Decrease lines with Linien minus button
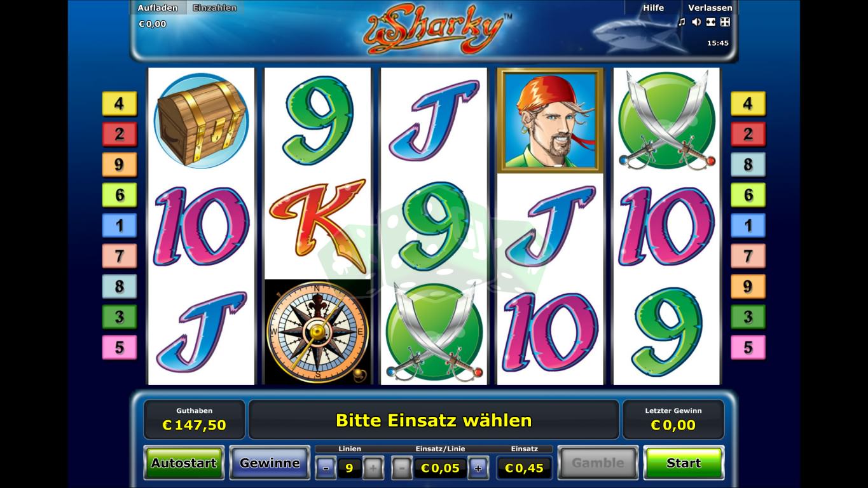 pos(326,469)
